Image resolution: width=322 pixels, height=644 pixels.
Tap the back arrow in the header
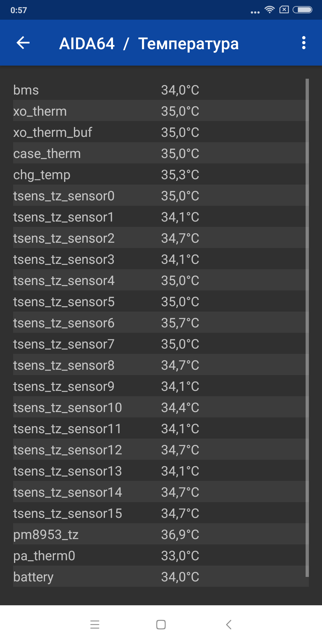click(x=23, y=43)
